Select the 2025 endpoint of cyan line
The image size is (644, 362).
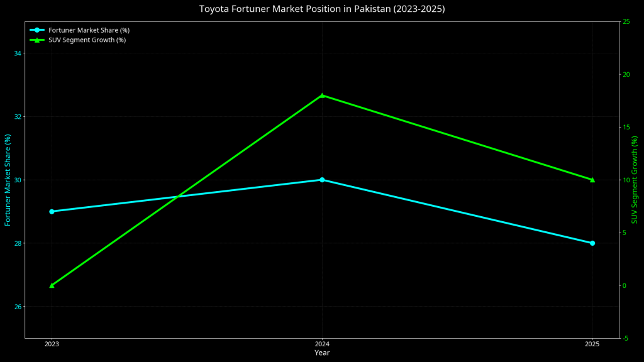(592, 243)
